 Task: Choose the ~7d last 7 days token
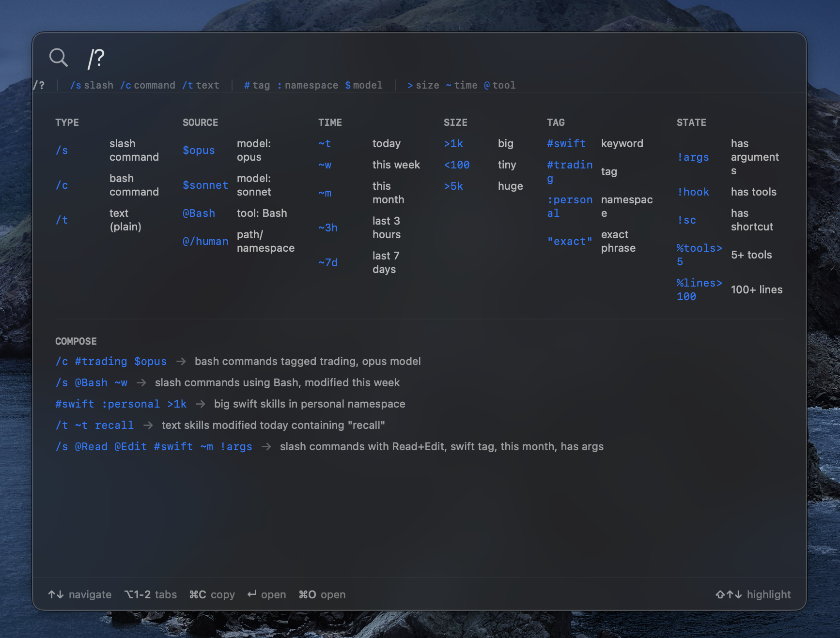(x=328, y=263)
